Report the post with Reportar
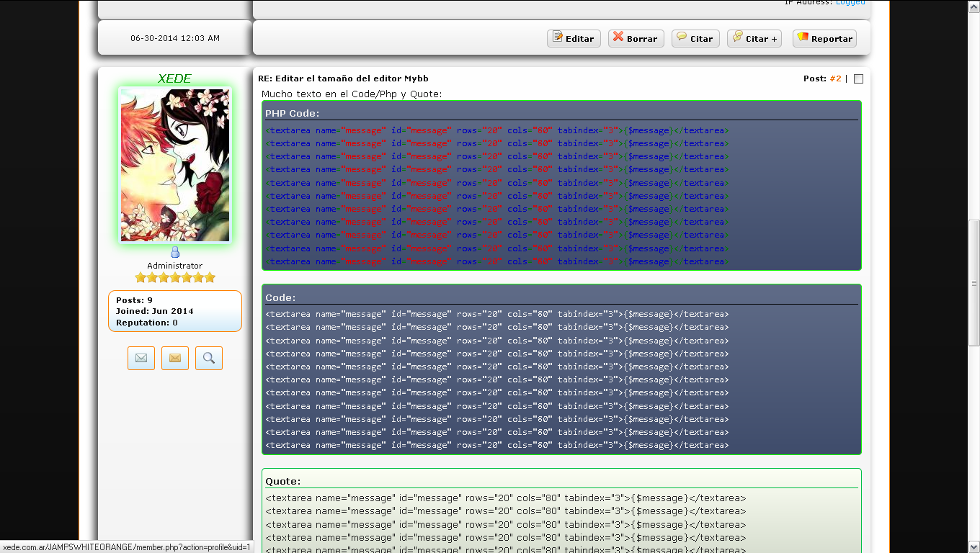Image resolution: width=980 pixels, height=553 pixels. (x=824, y=39)
